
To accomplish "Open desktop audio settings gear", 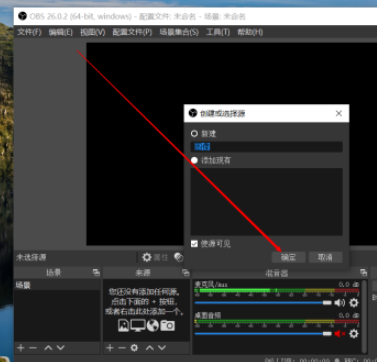I will (x=354, y=333).
